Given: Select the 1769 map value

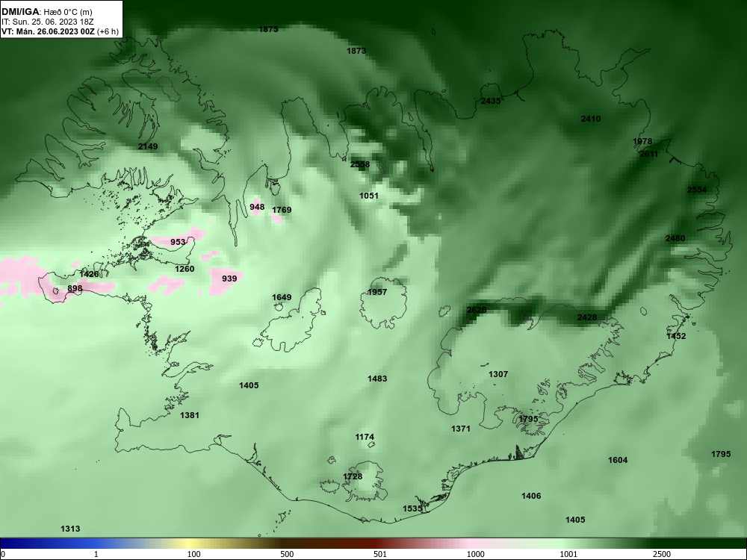Looking at the screenshot, I should click(282, 210).
